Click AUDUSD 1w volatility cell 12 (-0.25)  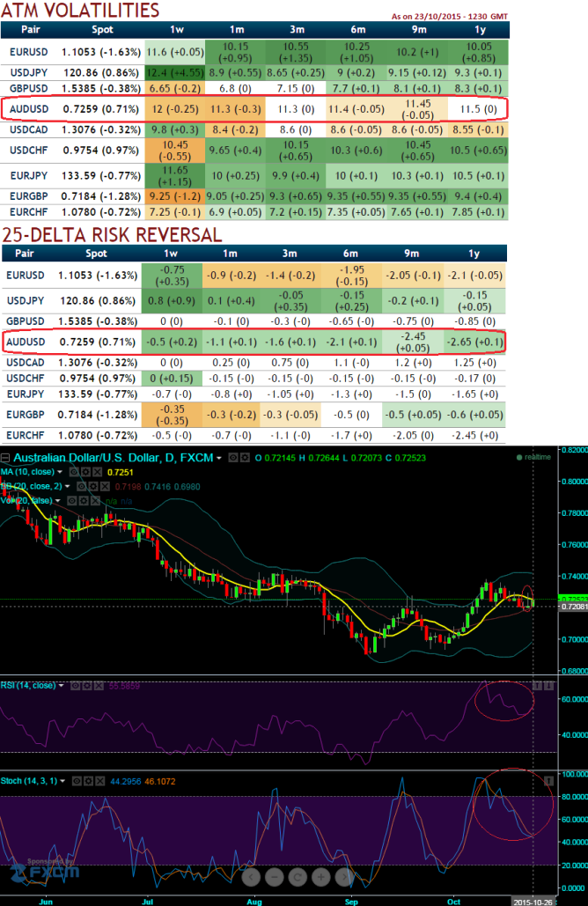[x=175, y=108]
